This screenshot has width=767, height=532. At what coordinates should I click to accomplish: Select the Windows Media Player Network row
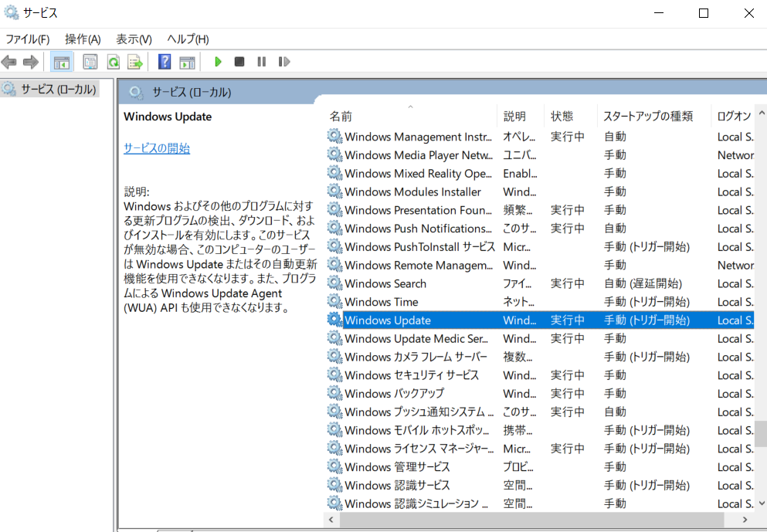[x=540, y=155]
